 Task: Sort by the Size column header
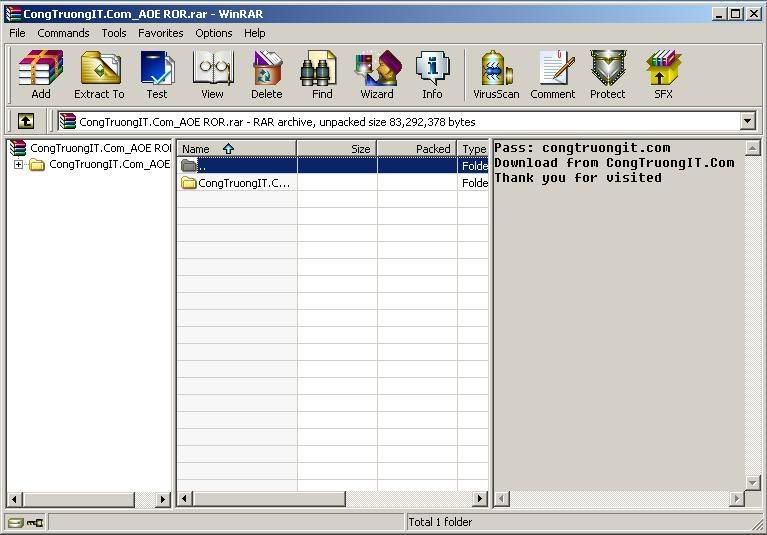tap(337, 149)
